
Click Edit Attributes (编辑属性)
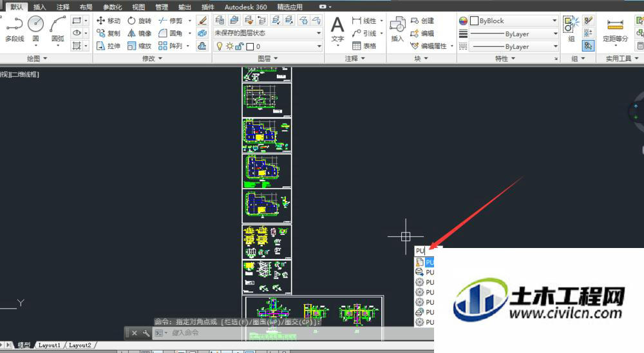tap(429, 46)
